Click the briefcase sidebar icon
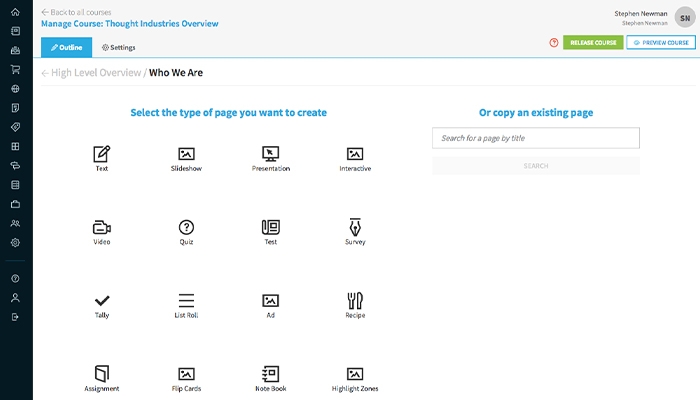700x400 pixels. coord(15,204)
